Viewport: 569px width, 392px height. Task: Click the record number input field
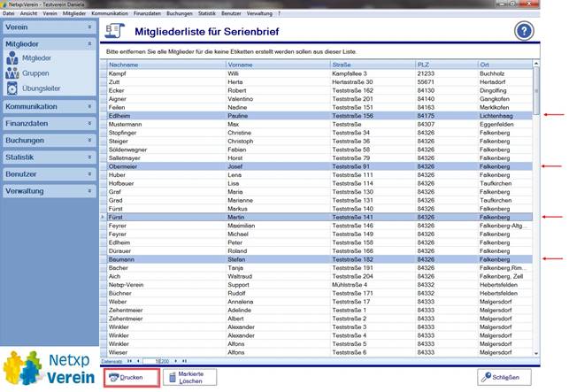coord(157,361)
